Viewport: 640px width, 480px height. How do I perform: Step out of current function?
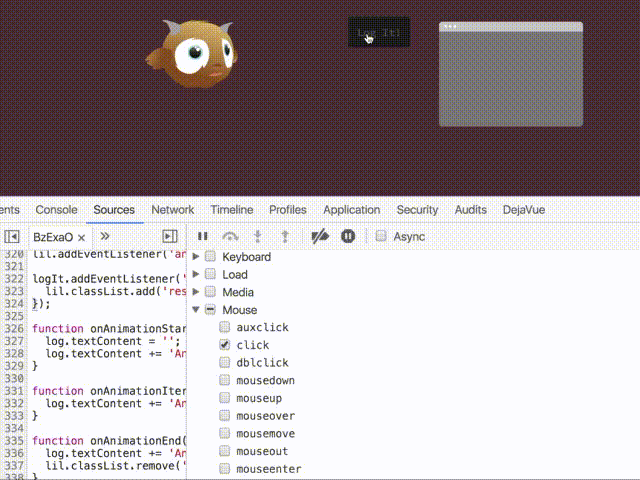pos(285,237)
